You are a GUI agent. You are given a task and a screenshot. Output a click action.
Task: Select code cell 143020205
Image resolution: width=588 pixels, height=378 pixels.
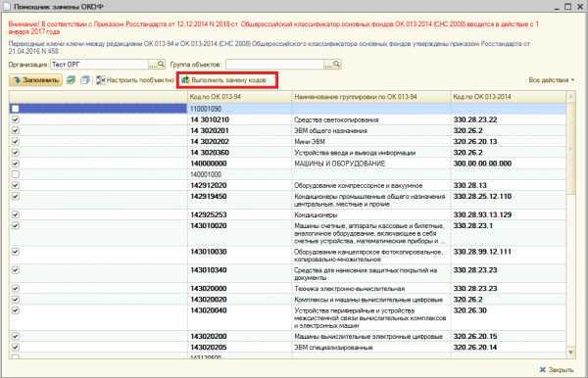coord(239,348)
